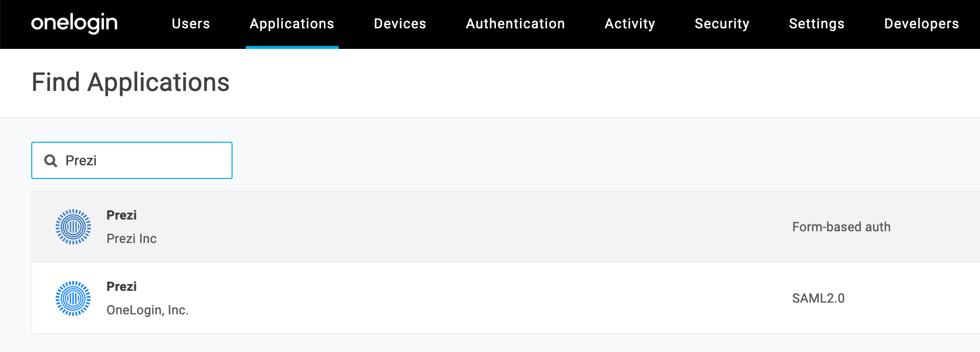Click the 'OneLogin, Inc.' vendor text
Image resolution: width=980 pixels, height=352 pixels.
[147, 310]
